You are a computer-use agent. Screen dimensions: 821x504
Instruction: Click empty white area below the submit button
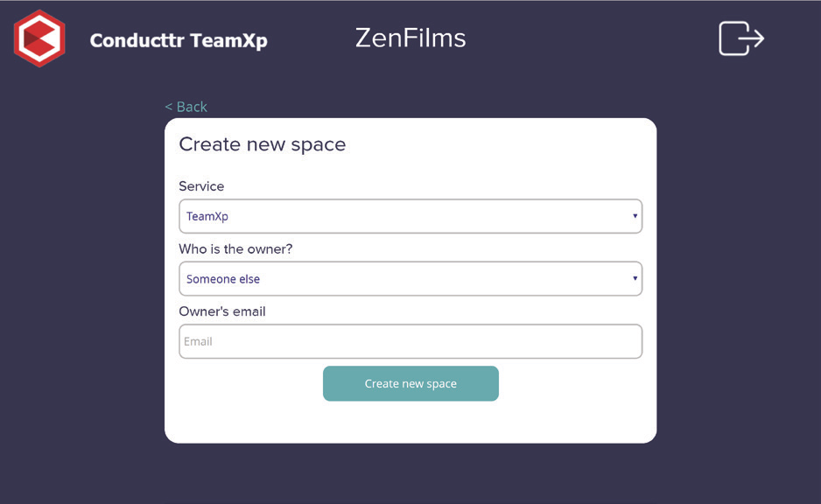410,422
